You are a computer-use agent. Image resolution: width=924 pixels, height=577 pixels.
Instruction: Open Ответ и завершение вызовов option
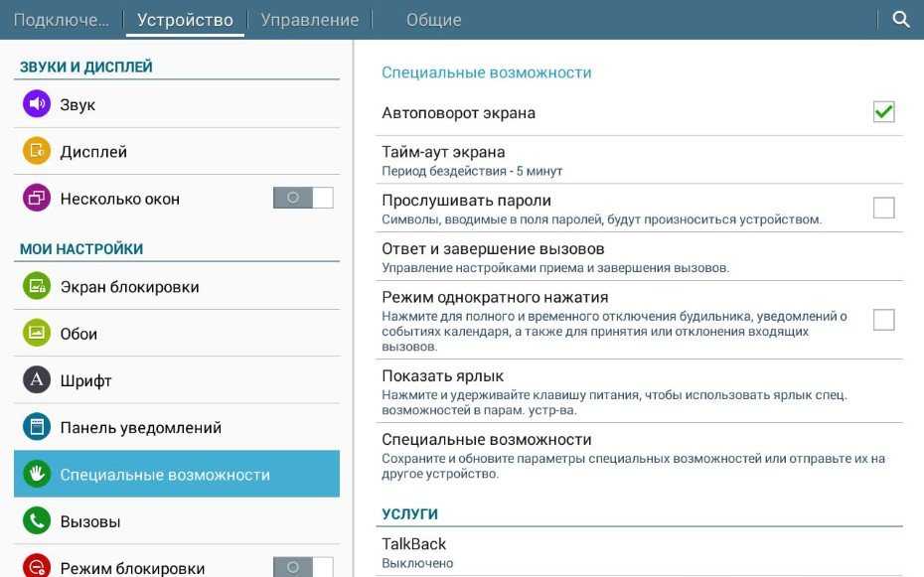coord(640,256)
